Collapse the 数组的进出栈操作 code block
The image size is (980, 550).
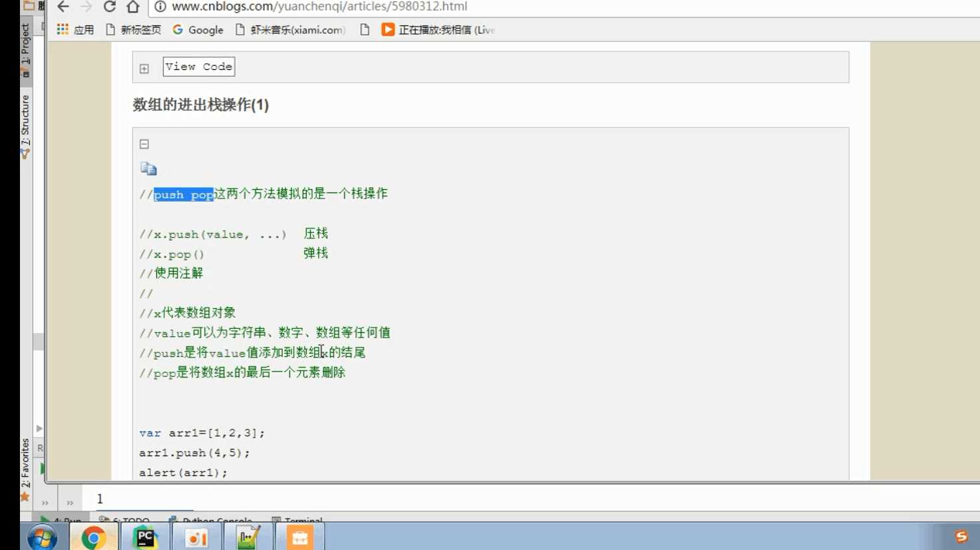click(144, 144)
